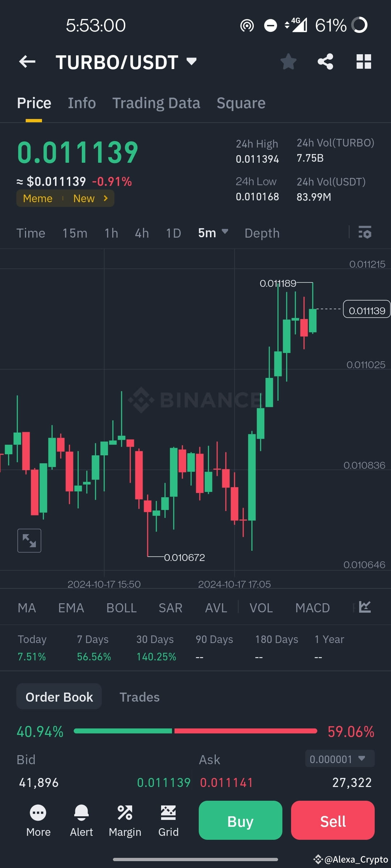Select the back arrow to exit chart
Image resolution: width=391 pixels, height=868 pixels.
(x=27, y=61)
